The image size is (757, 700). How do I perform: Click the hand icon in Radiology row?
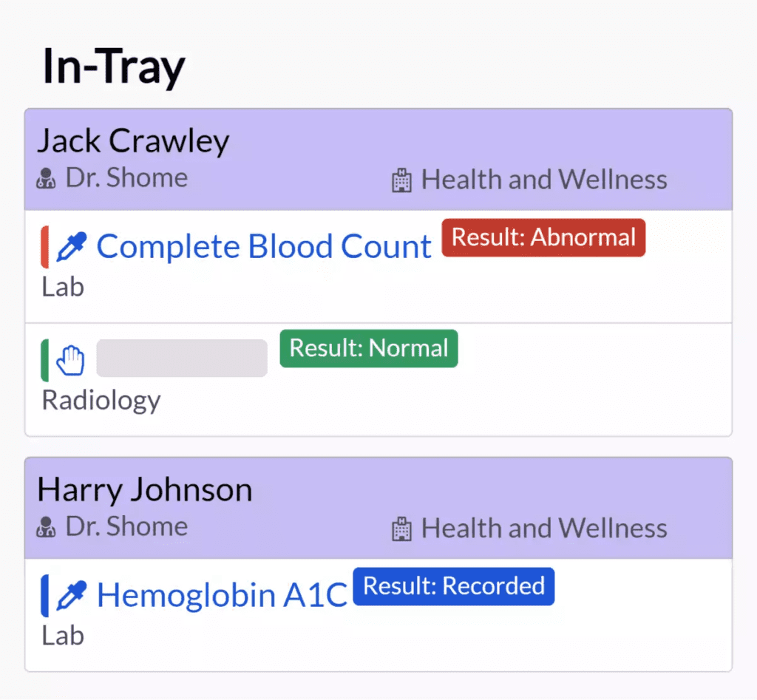[x=70, y=360]
